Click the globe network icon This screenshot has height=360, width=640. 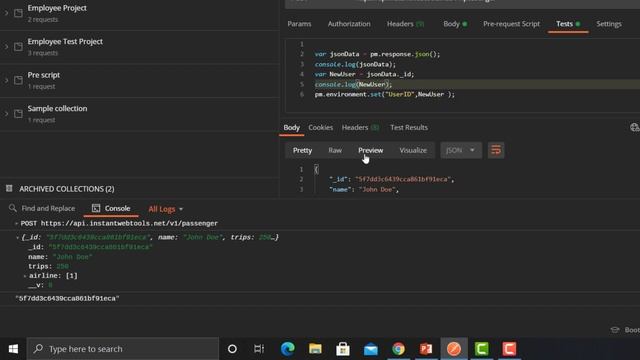(634, 128)
